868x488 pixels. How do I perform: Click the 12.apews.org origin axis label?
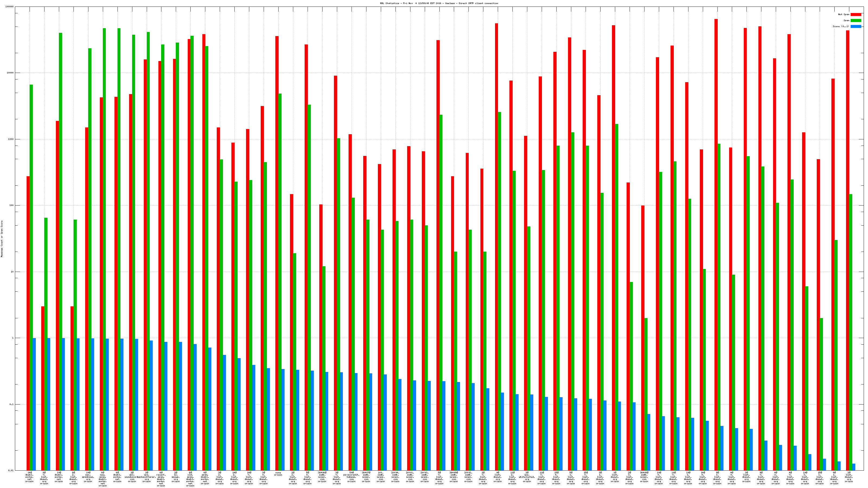click(x=175, y=477)
